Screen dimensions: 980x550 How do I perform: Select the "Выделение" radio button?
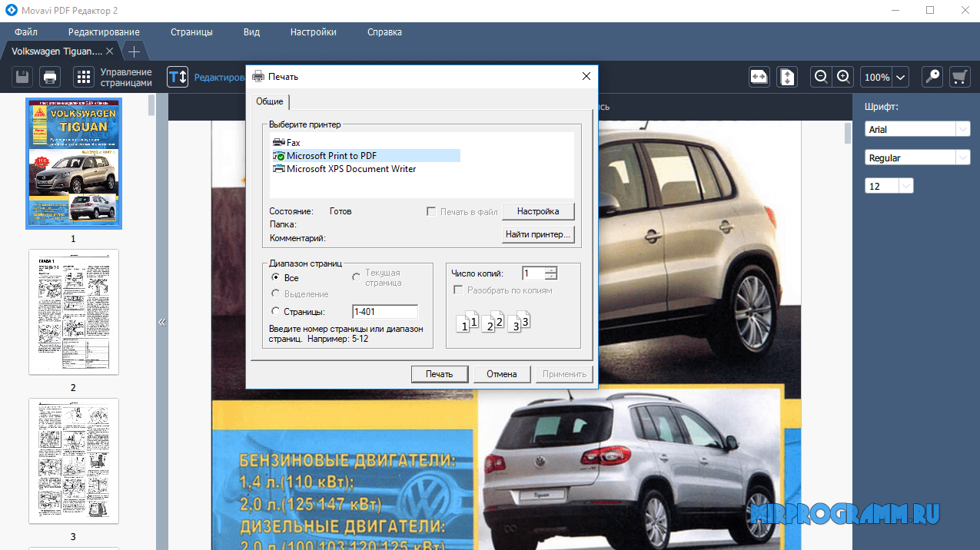(x=276, y=294)
